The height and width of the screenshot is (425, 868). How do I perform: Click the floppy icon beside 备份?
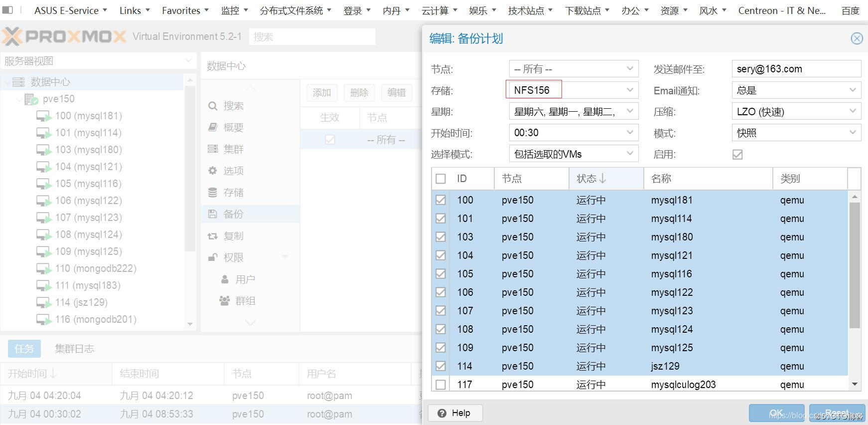click(213, 214)
